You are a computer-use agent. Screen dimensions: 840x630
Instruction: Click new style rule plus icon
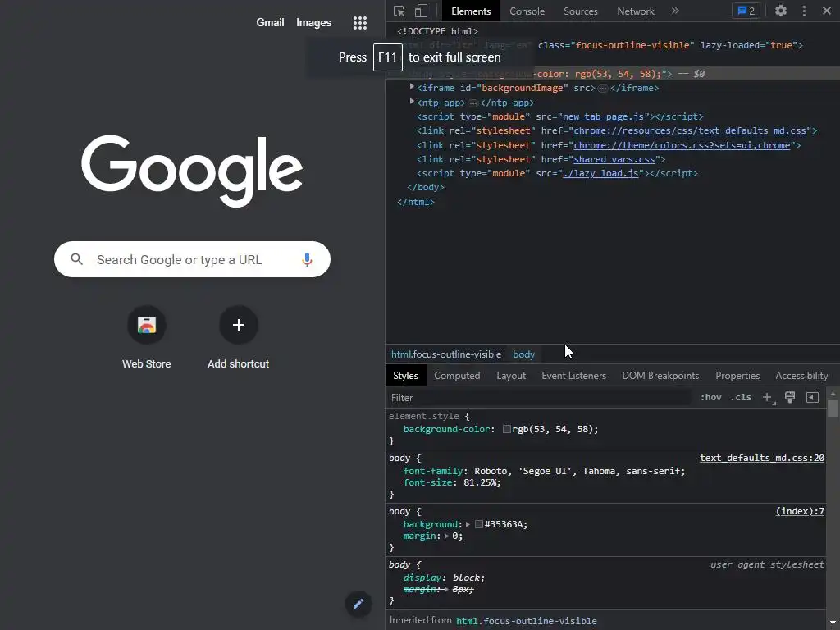(x=768, y=398)
